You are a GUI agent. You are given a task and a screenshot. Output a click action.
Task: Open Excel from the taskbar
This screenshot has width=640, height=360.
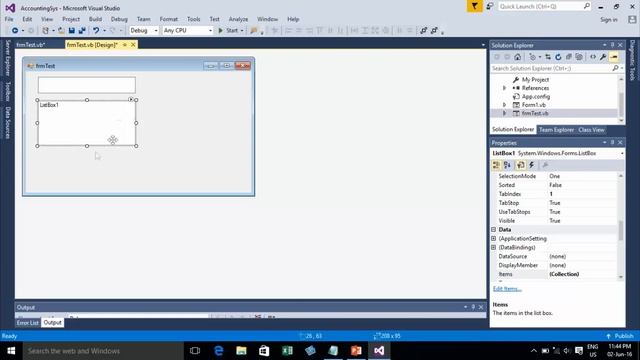click(x=287, y=351)
